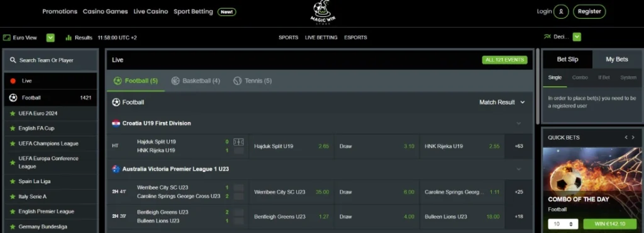This screenshot has height=233, width=644.
Task: Open the Euro View dropdown arrow
Action: 50,38
